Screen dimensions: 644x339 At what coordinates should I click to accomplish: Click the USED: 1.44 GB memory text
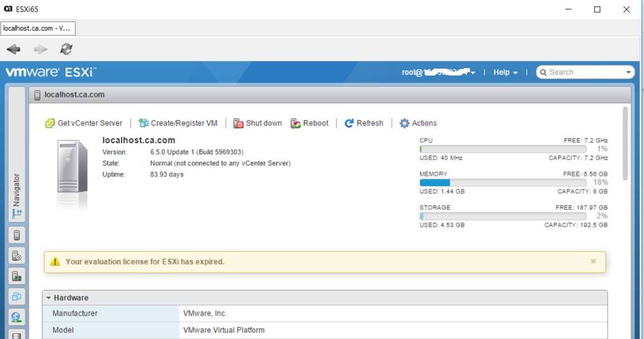(442, 191)
